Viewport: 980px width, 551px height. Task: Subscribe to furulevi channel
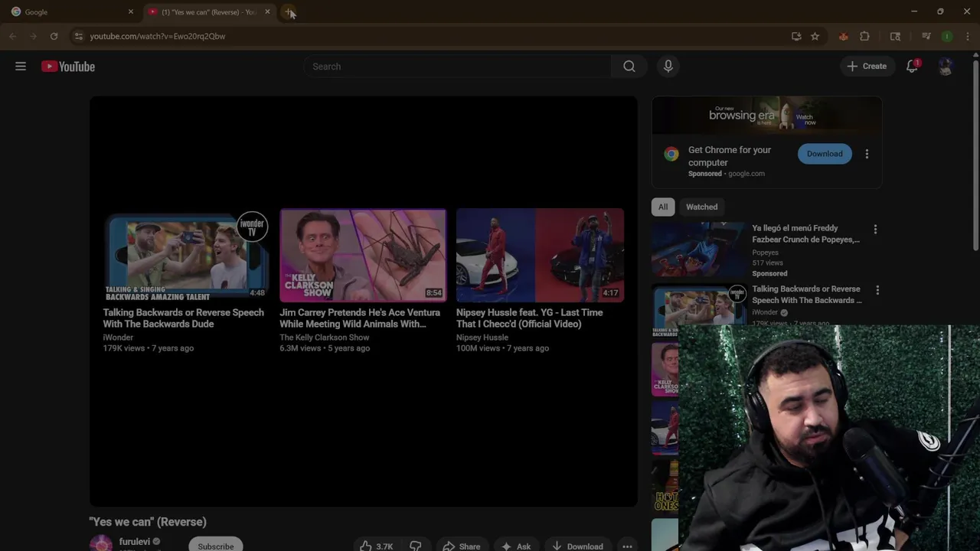coord(216,546)
